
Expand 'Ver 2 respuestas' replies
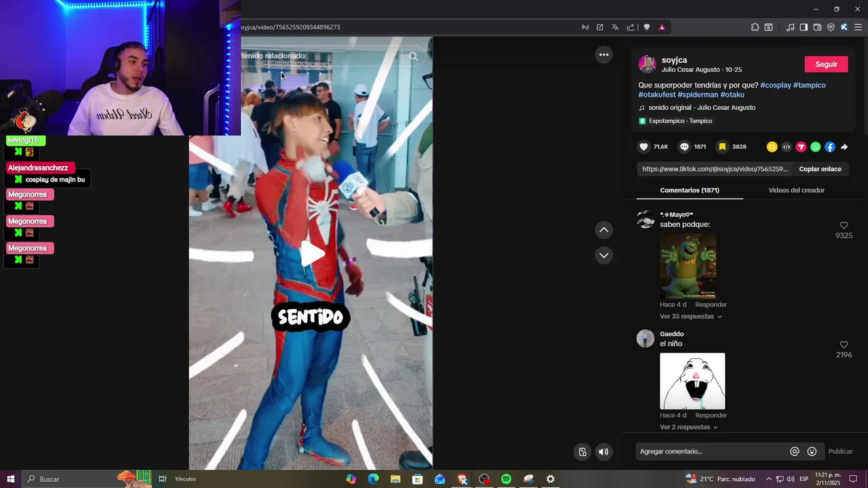pyautogui.click(x=689, y=427)
